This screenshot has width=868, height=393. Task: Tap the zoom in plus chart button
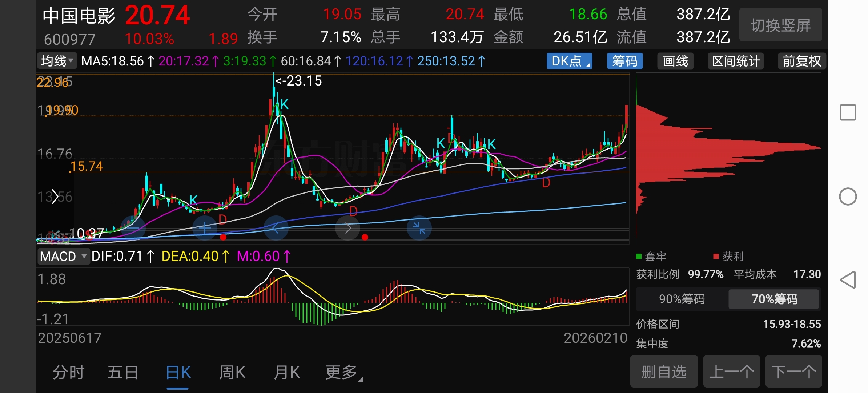205,228
